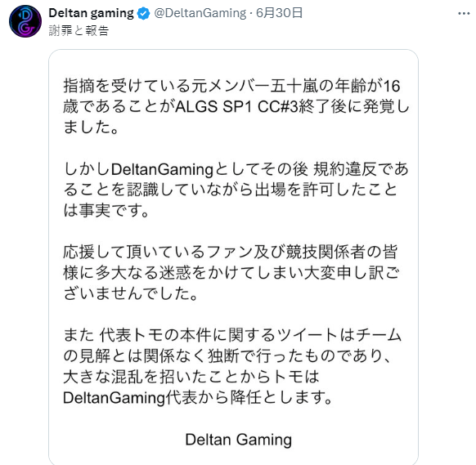Click the ALGS SP1 CC#3 text in image

[236, 106]
